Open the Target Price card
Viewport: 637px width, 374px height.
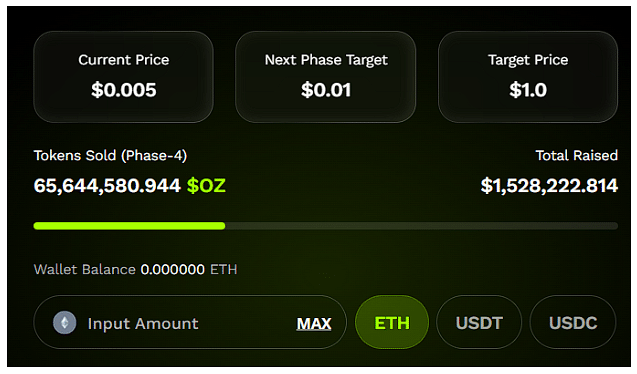point(528,77)
